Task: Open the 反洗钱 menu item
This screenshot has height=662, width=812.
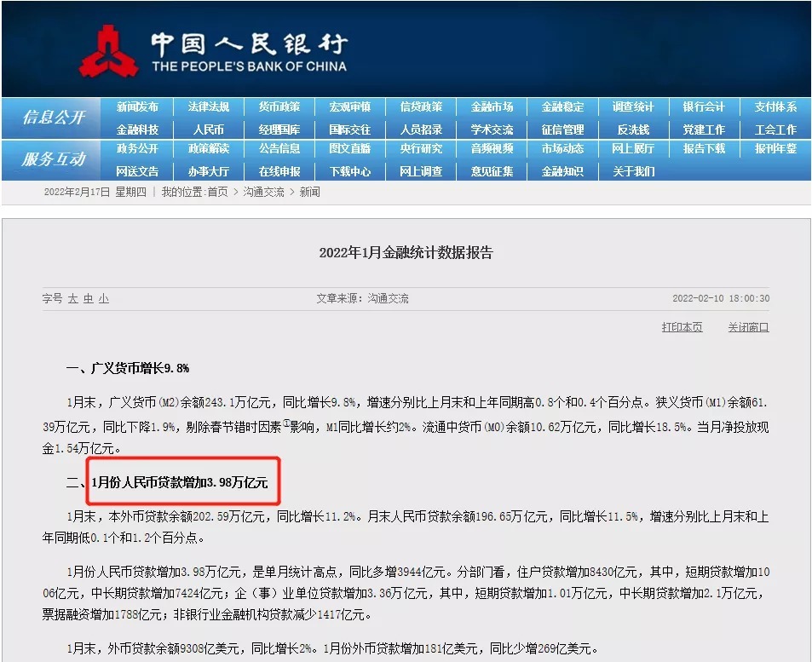Action: tap(633, 129)
